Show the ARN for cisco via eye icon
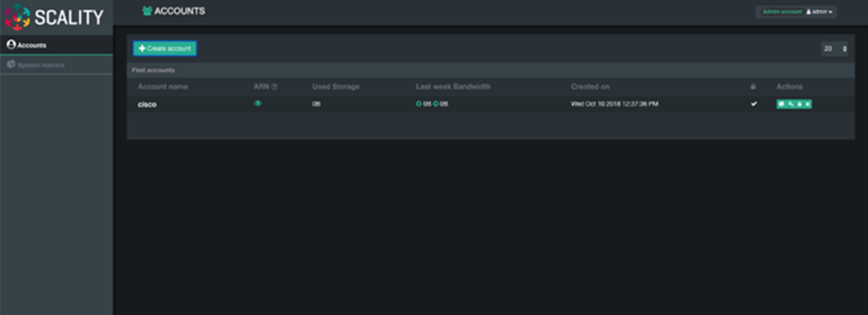Viewport: 868px width, 315px height. (x=258, y=103)
